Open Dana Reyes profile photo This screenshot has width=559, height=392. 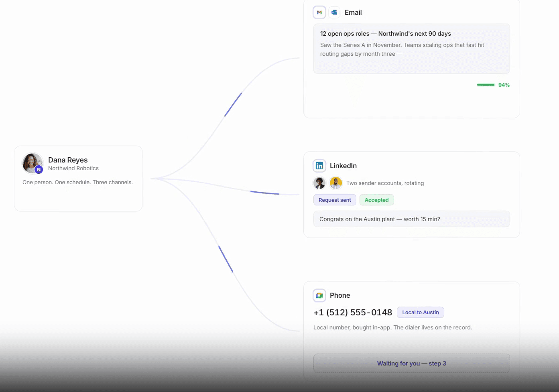(32, 163)
